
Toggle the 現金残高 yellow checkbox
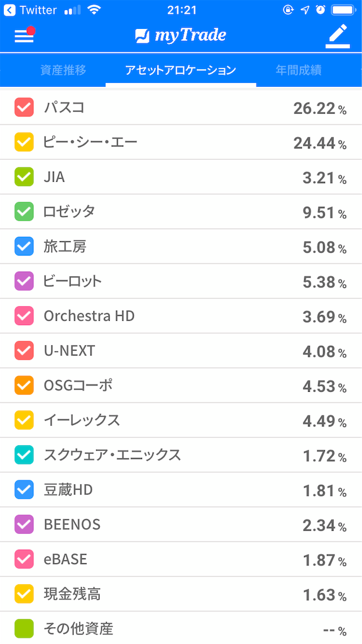[24, 594]
